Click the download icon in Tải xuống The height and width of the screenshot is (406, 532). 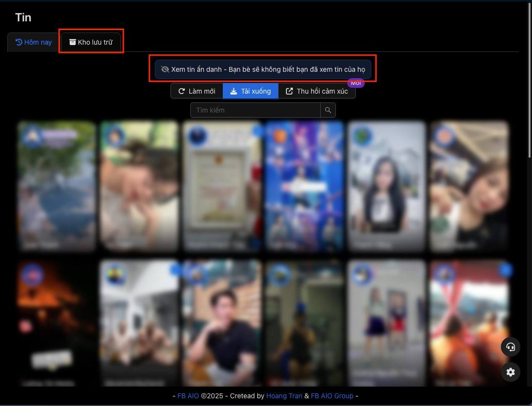[233, 91]
